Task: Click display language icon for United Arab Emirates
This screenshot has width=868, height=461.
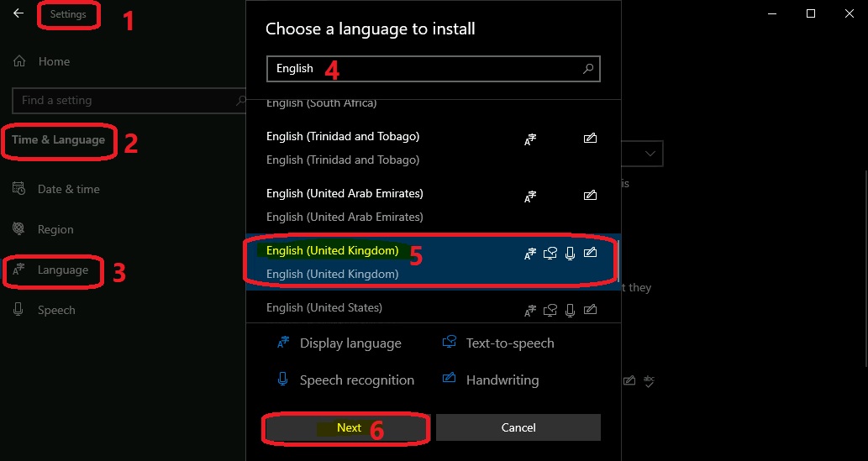Action: pyautogui.click(x=530, y=196)
